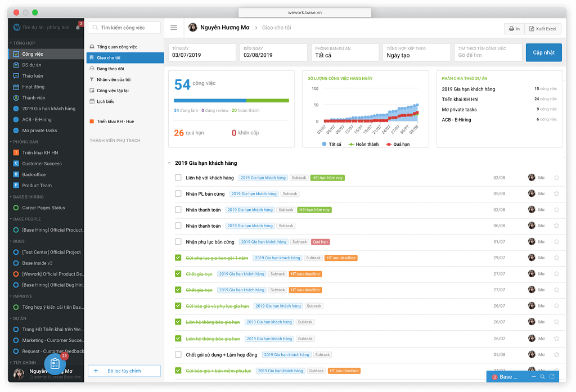This screenshot has width=576, height=392.
Task: Uncheck the Gửi phụ lục gia hạn gói 1 năm task
Action: click(178, 258)
